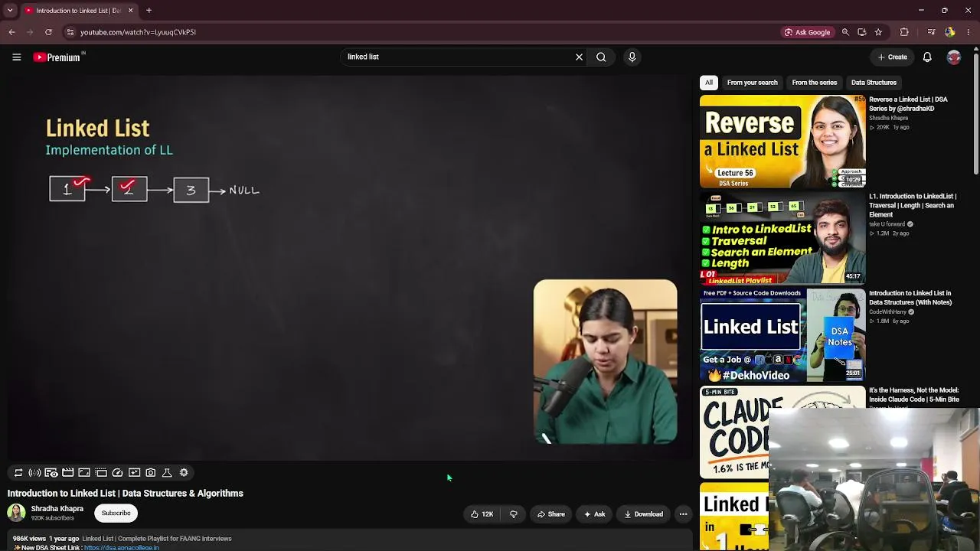Click the title Reverse a Linked List DSA
980x551 pixels.
908,104
